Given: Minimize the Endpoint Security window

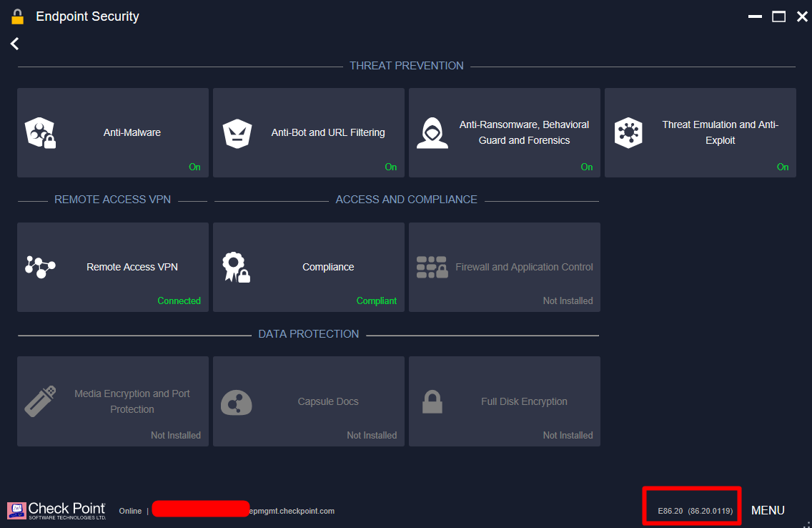Looking at the screenshot, I should (x=755, y=16).
